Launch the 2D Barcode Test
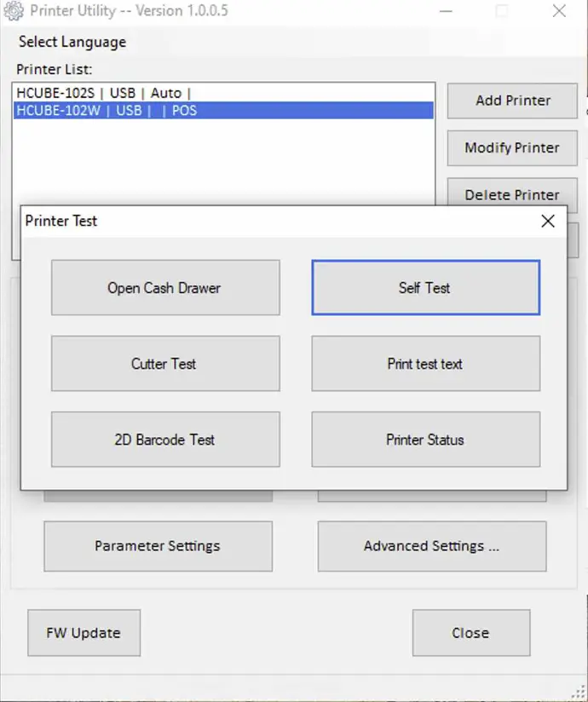588x702 pixels. tap(165, 440)
